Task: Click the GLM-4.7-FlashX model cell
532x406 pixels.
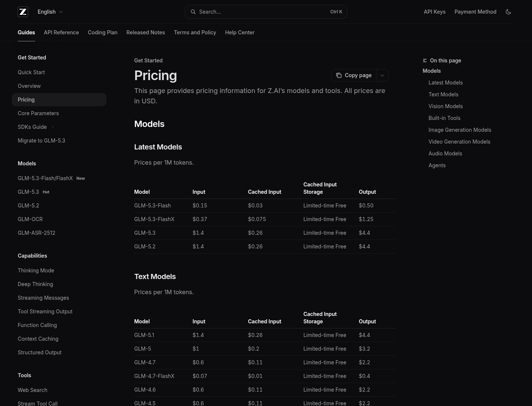Action: pyautogui.click(x=154, y=376)
